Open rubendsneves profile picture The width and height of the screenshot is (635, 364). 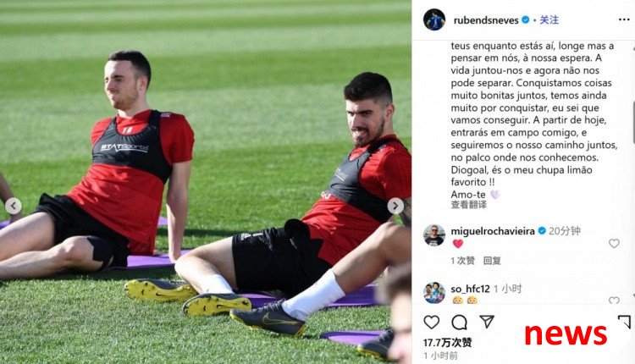[x=434, y=19]
